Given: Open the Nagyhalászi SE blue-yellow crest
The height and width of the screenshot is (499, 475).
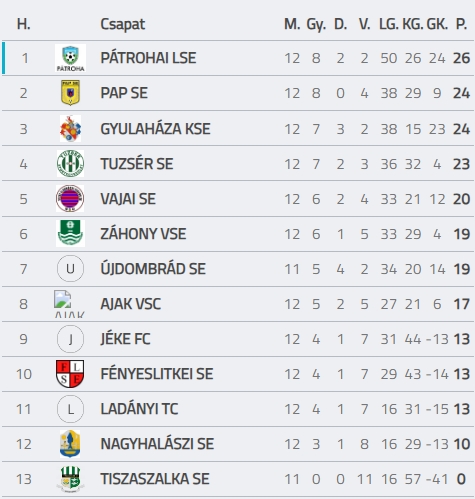Looking at the screenshot, I should click(70, 444).
